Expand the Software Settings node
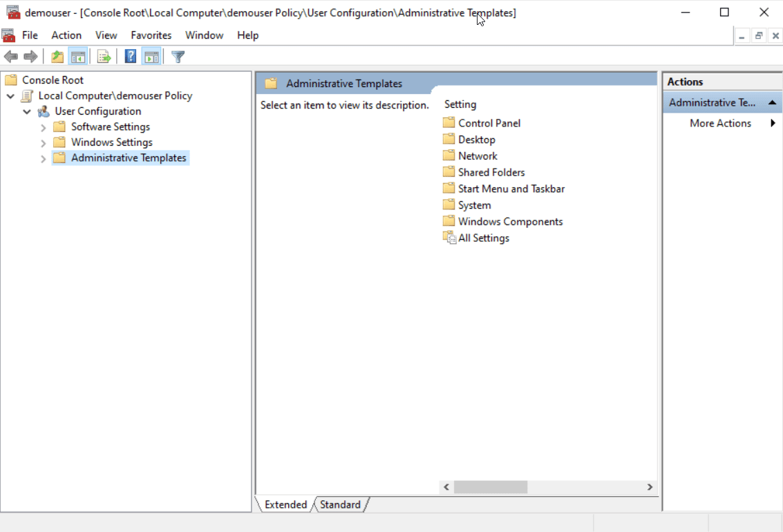 click(x=44, y=128)
